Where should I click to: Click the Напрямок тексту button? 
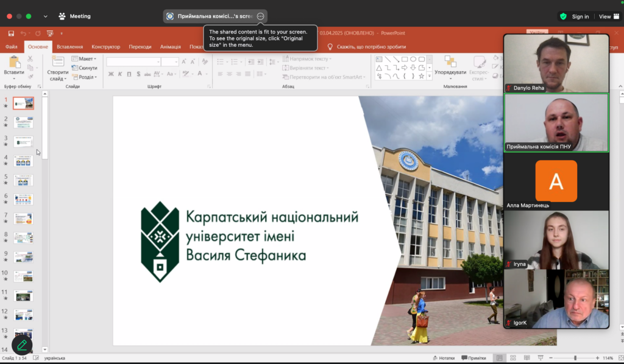pyautogui.click(x=307, y=59)
